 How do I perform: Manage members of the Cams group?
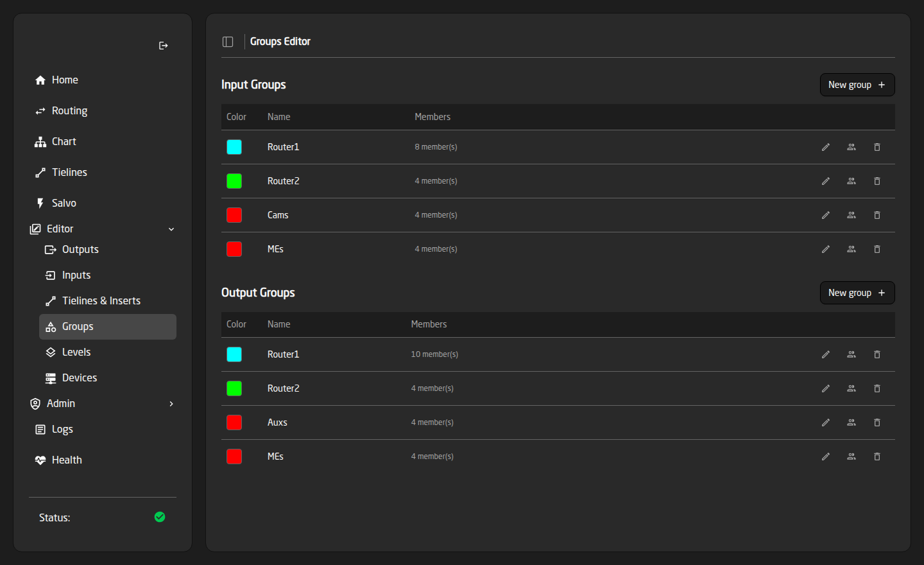tap(851, 215)
